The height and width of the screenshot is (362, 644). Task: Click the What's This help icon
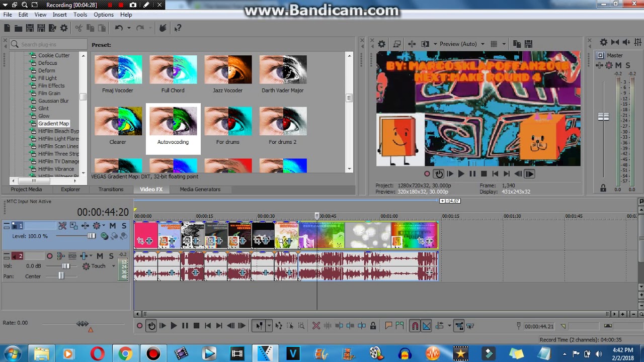(178, 28)
